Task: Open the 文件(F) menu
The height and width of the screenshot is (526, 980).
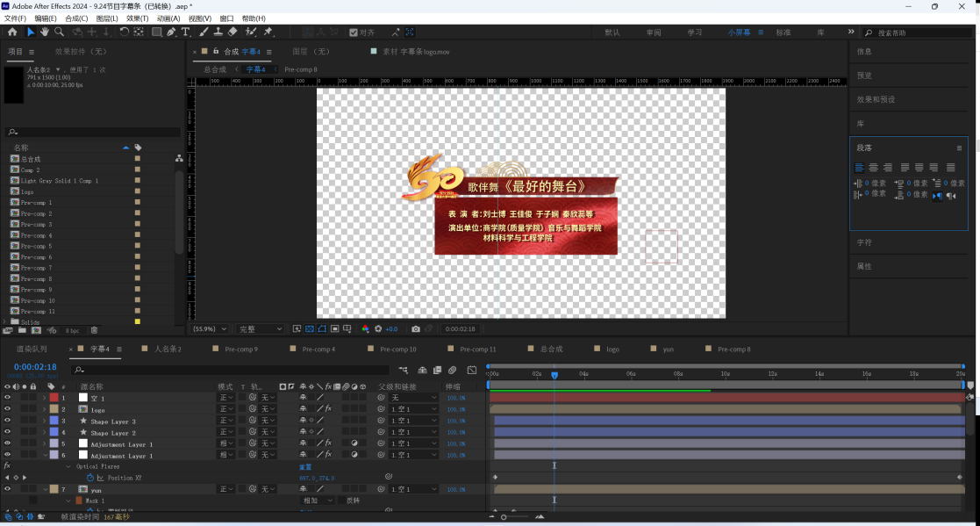Action: tap(15, 18)
